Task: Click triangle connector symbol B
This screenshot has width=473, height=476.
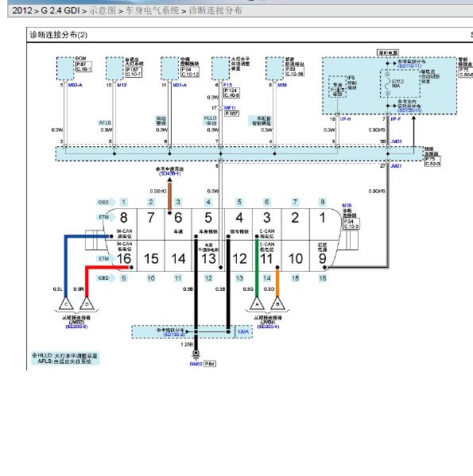Action: pyautogui.click(x=277, y=304)
